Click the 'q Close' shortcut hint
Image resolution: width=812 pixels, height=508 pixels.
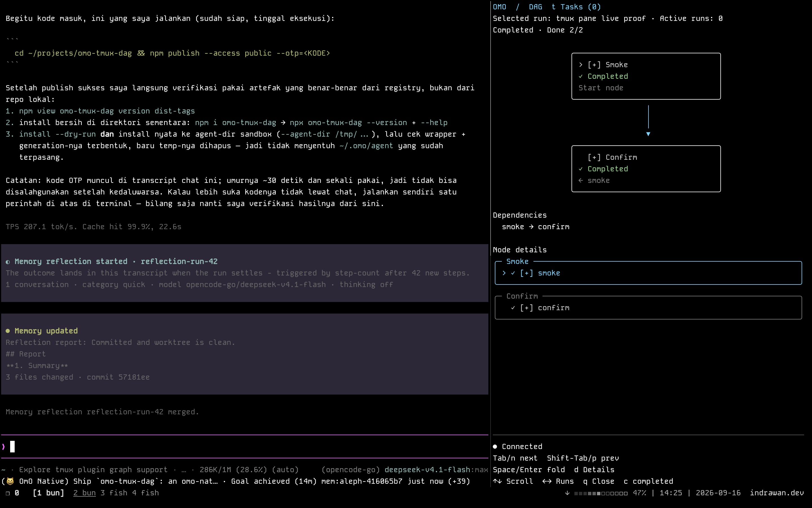[x=599, y=481]
